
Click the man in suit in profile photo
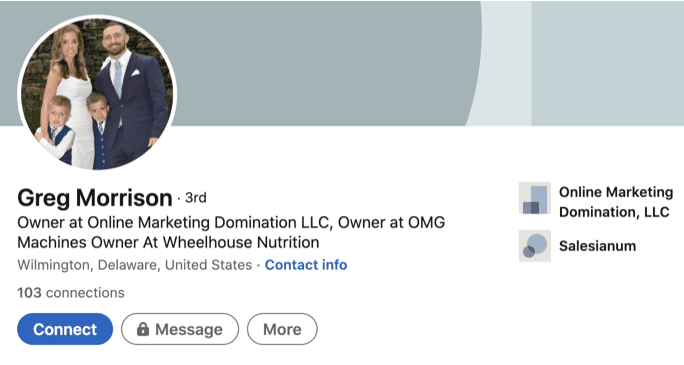[131, 94]
